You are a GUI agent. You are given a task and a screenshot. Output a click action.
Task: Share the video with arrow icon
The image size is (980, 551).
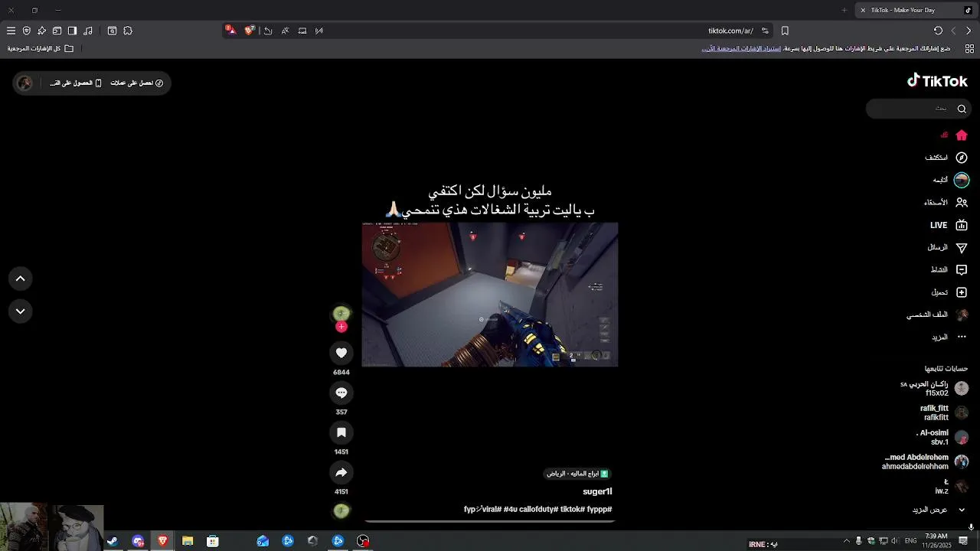coord(341,472)
